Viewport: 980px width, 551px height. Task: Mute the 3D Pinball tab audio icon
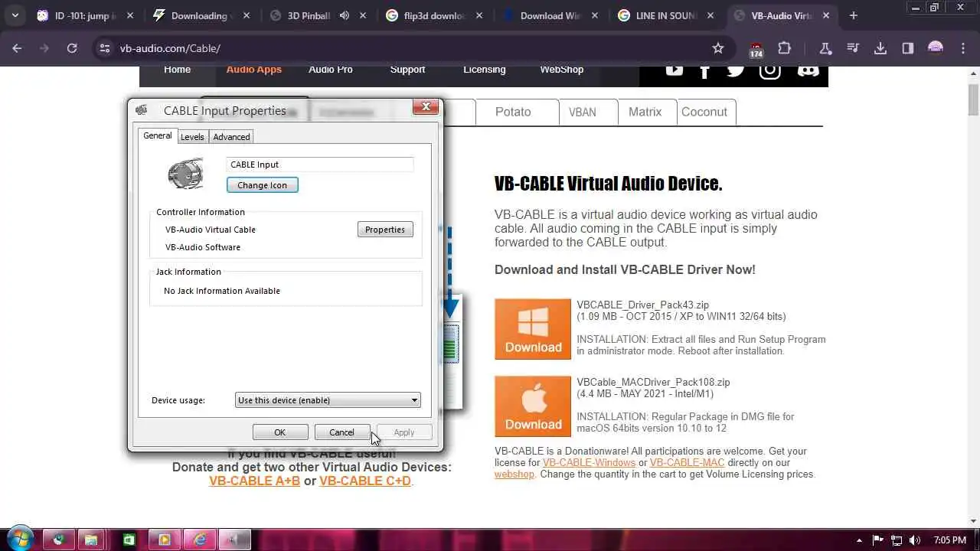point(345,15)
